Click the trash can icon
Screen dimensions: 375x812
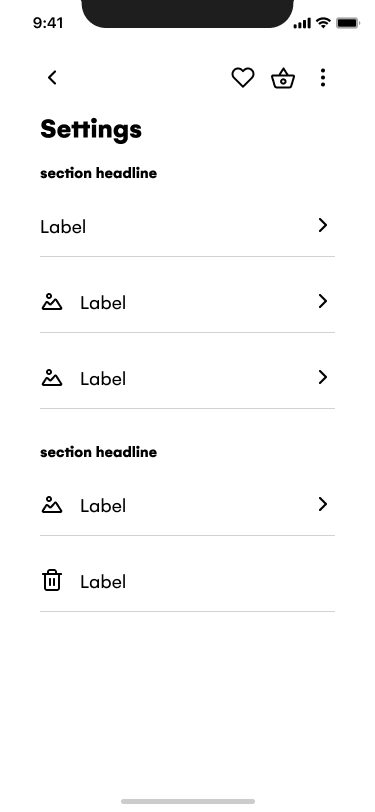[x=52, y=580]
